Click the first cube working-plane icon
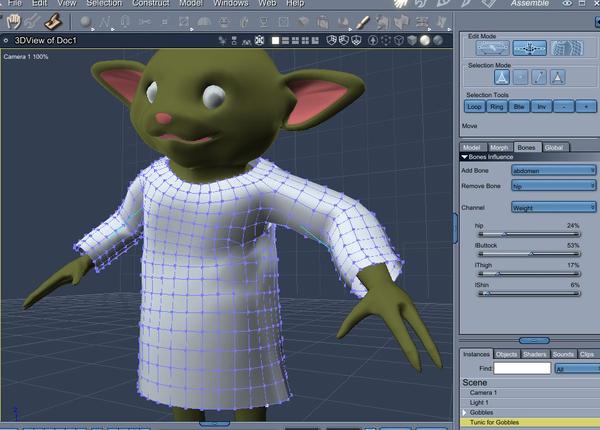Image resolution: width=600 pixels, height=430 pixels. (331, 40)
